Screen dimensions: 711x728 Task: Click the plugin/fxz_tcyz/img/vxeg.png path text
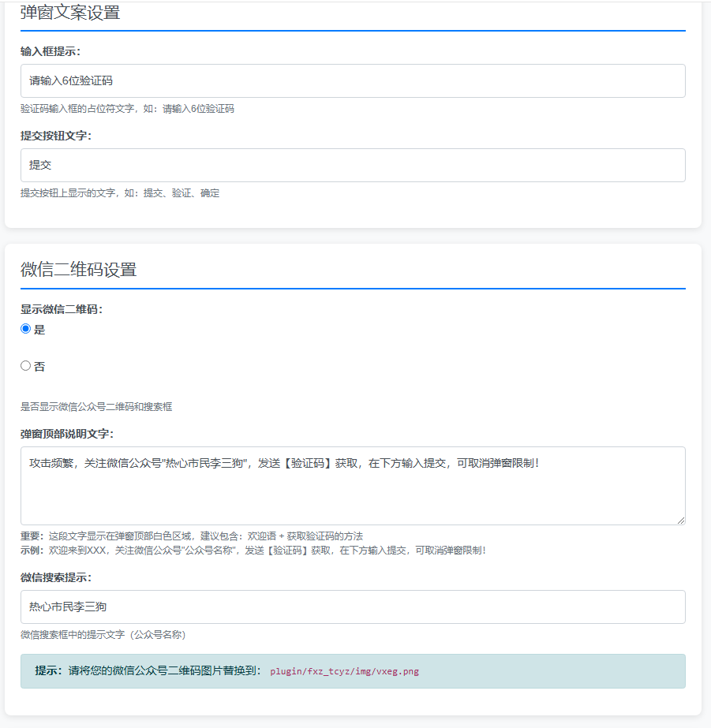pos(344,672)
